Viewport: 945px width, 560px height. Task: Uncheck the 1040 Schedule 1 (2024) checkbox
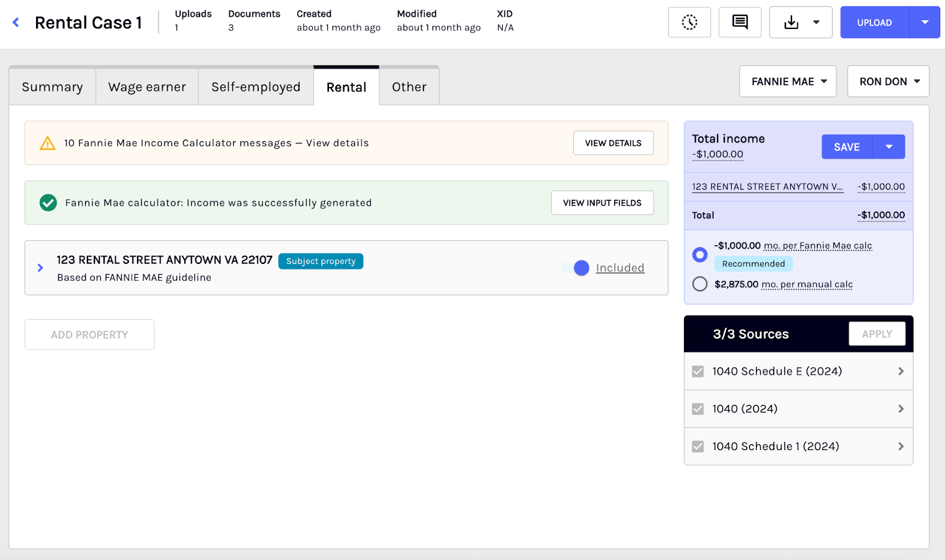[x=698, y=447]
